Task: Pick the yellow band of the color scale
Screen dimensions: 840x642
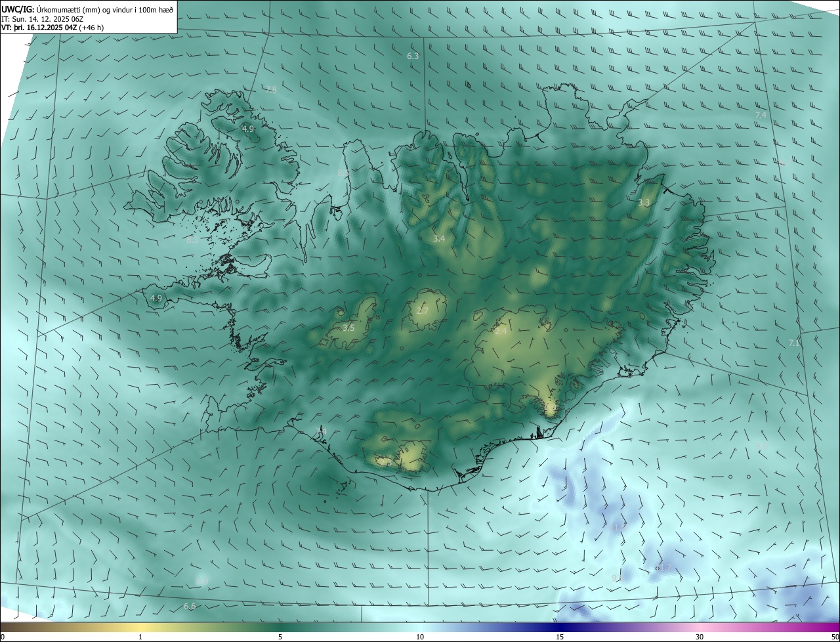Action: click(140, 627)
